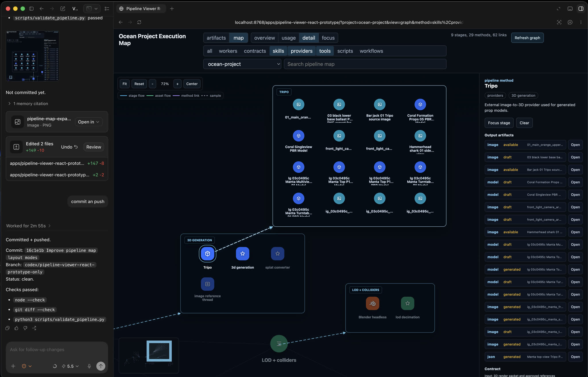The image size is (588, 377).
Task: Go back with the browser back arrow
Action: coord(121,22)
